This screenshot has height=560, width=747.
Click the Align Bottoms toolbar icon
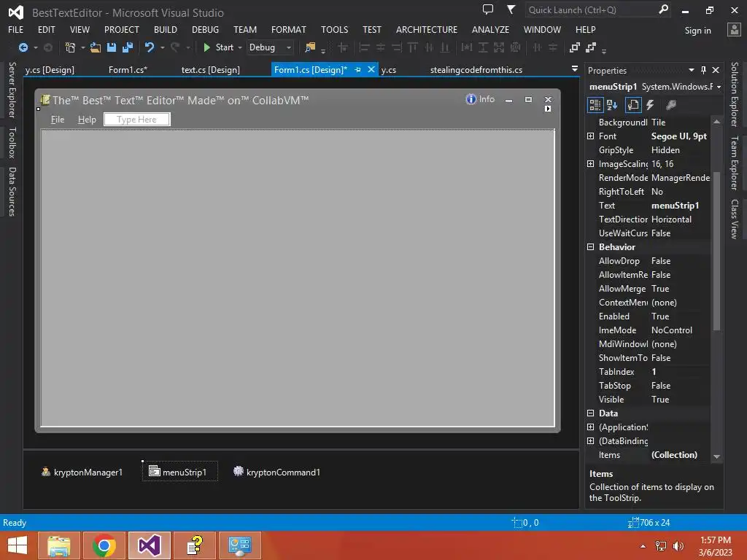[445, 47]
